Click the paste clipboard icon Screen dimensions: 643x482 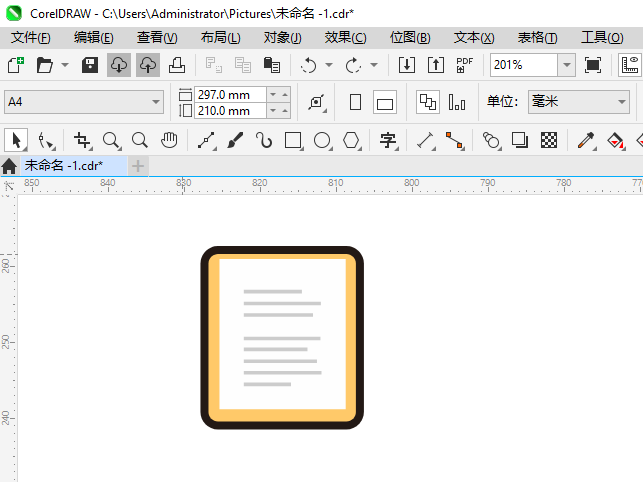click(271, 65)
